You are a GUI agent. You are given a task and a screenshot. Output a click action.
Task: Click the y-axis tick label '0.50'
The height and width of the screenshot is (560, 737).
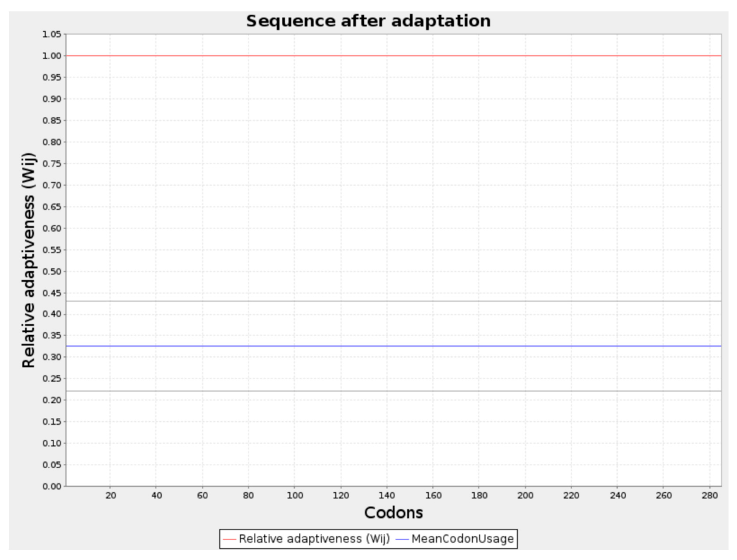52,272
